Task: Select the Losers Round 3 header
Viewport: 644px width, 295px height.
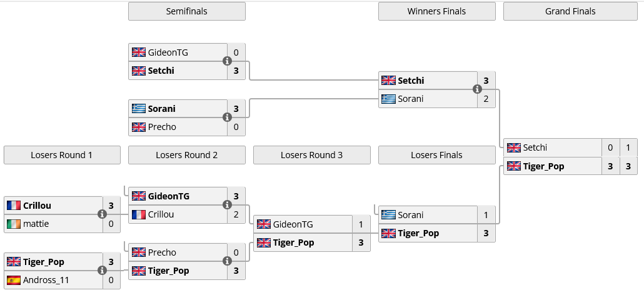Action: [x=311, y=155]
